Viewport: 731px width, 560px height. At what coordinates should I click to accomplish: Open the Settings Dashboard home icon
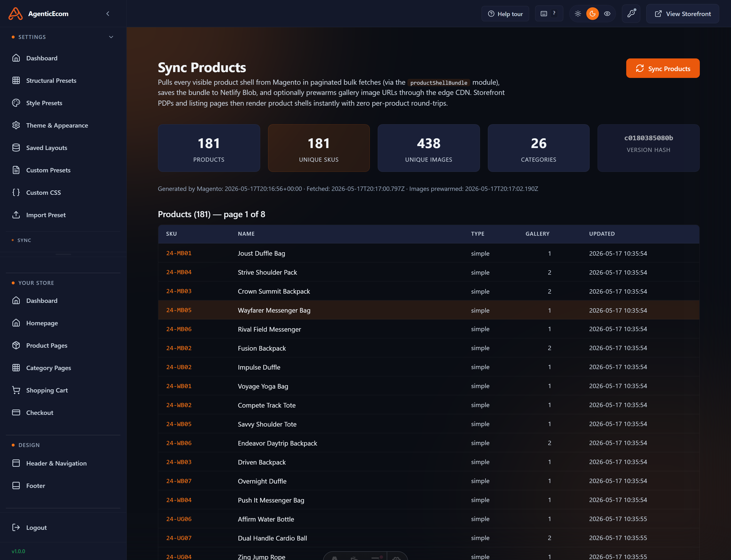click(x=16, y=58)
